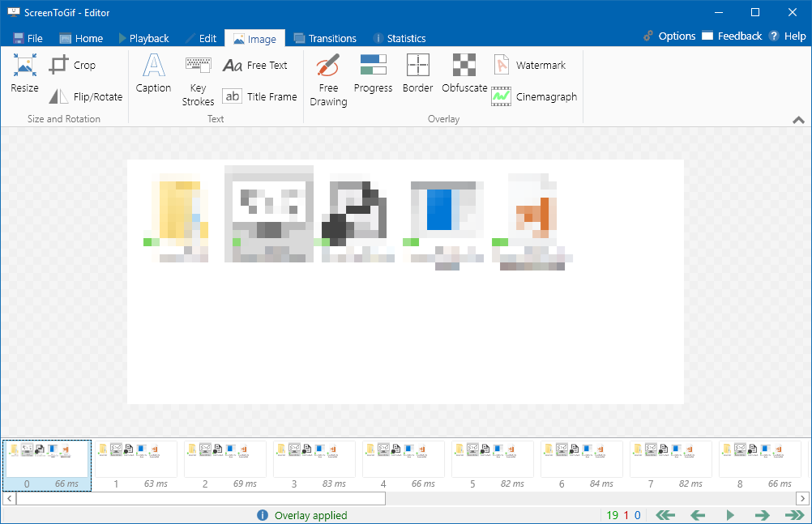Image resolution: width=812 pixels, height=524 pixels.
Task: Click the 'Overlay applied' status message
Action: (x=310, y=515)
